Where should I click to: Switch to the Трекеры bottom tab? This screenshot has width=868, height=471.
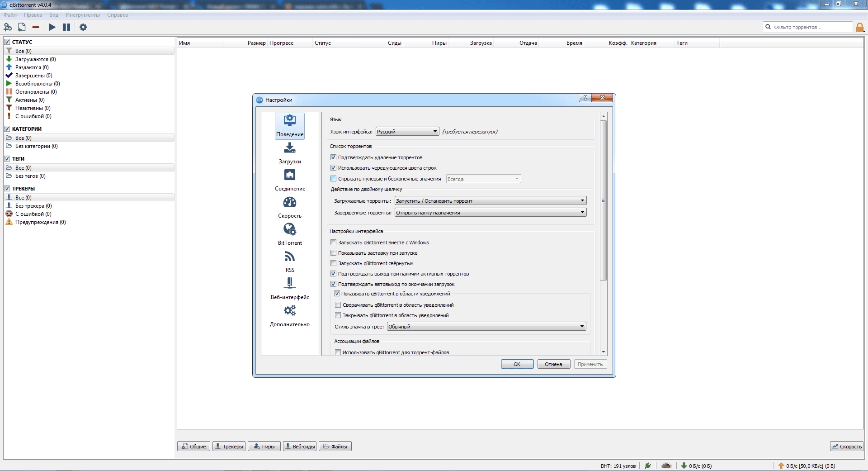click(x=229, y=447)
